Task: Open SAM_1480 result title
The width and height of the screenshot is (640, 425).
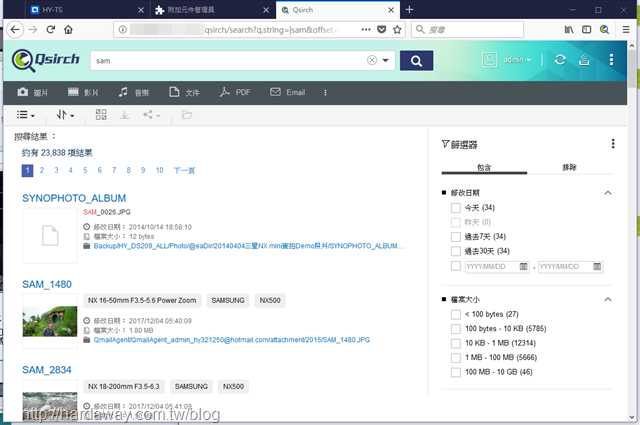Action: 47,284
